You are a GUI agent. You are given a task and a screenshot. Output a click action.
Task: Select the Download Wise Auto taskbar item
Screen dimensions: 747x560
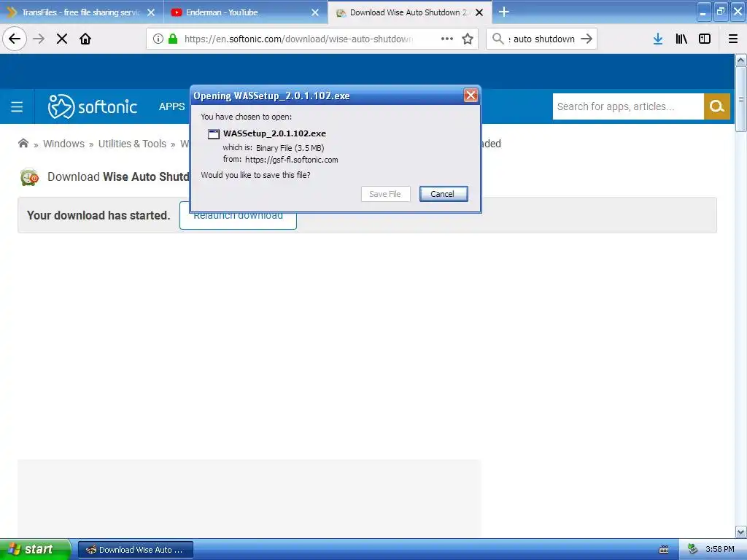click(x=136, y=550)
